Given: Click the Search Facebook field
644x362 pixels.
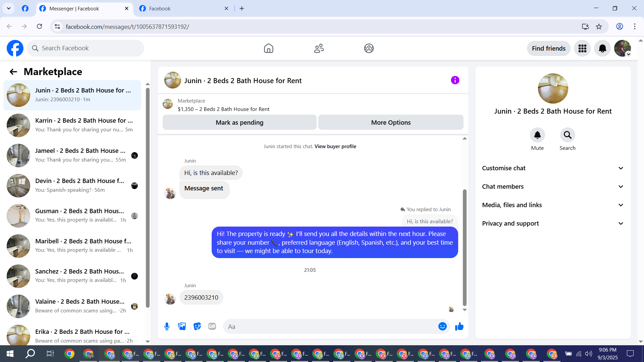Looking at the screenshot, I should [86, 48].
